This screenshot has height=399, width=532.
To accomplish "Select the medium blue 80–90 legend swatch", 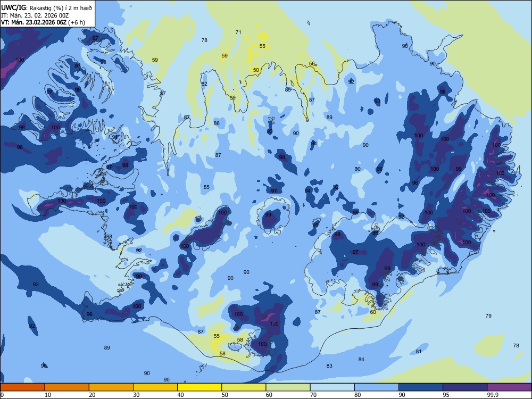I will (x=377, y=387).
